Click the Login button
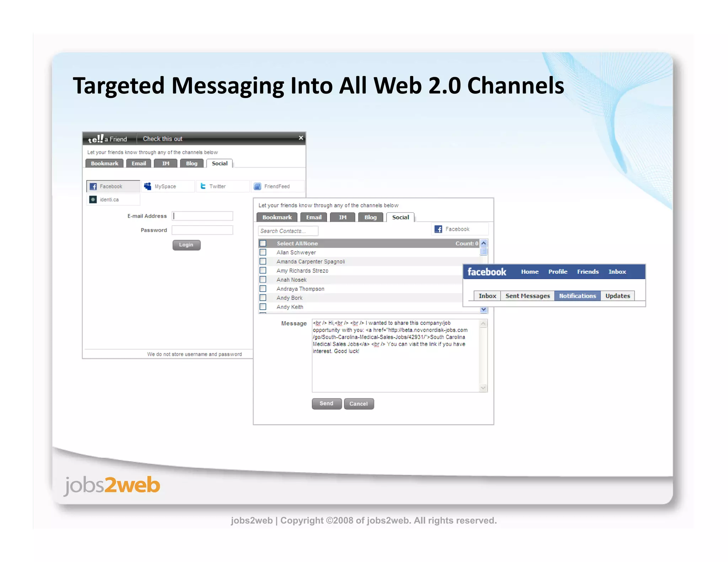 (186, 245)
